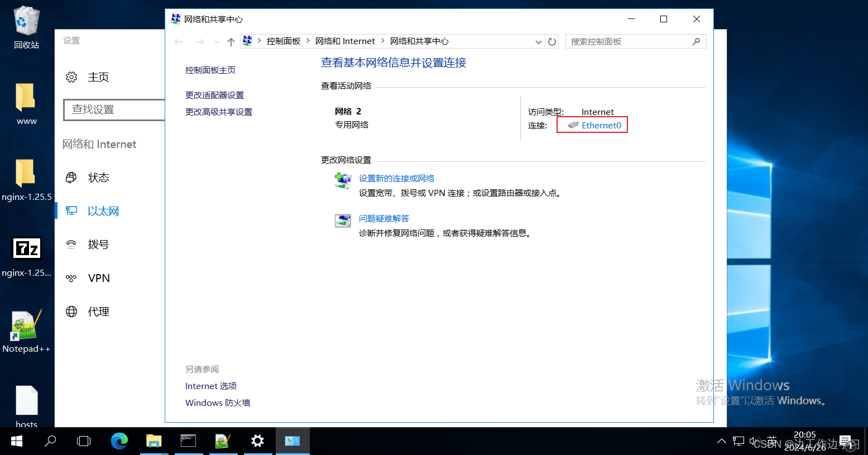868x455 pixels.
Task: Launch Microsoft Edge from the taskbar
Action: coord(119,442)
